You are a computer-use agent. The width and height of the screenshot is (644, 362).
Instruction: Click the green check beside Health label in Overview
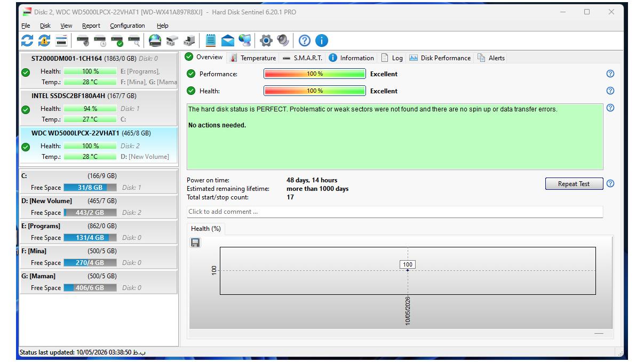(191, 91)
